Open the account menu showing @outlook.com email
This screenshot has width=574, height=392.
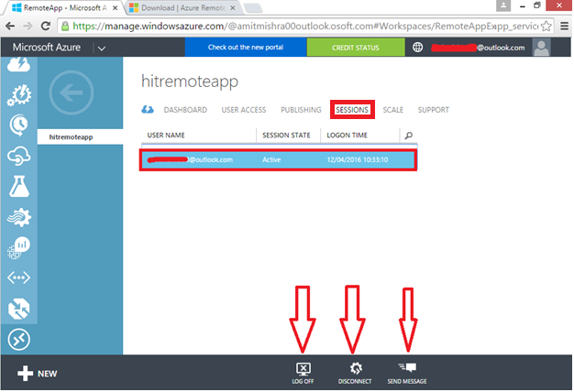[478, 48]
